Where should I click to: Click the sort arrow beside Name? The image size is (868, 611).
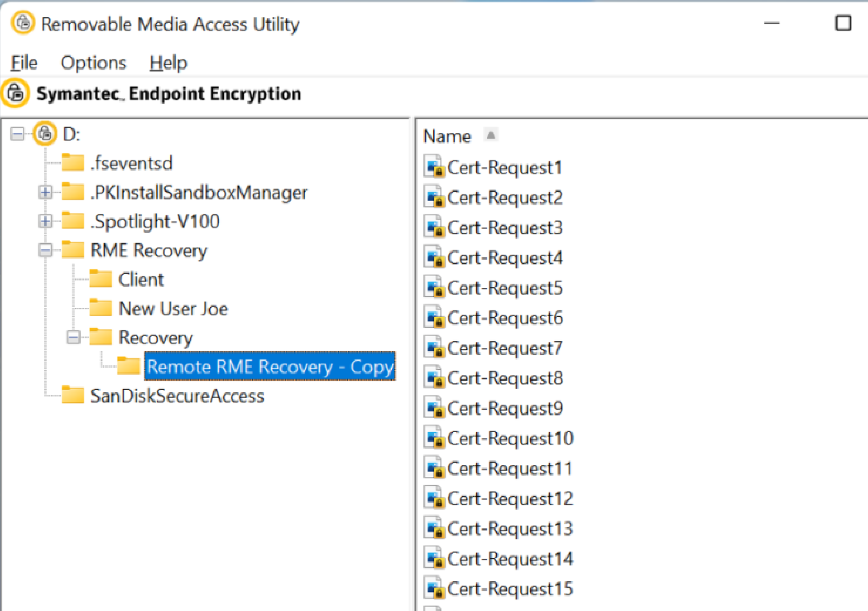tap(491, 135)
